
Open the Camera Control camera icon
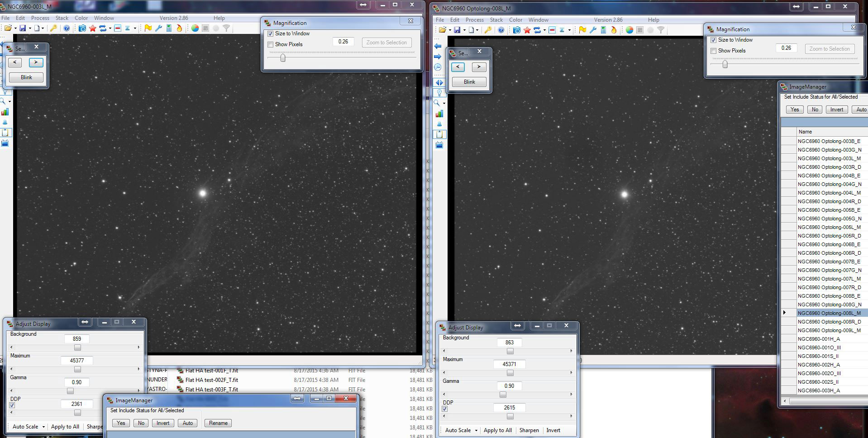[x=82, y=28]
